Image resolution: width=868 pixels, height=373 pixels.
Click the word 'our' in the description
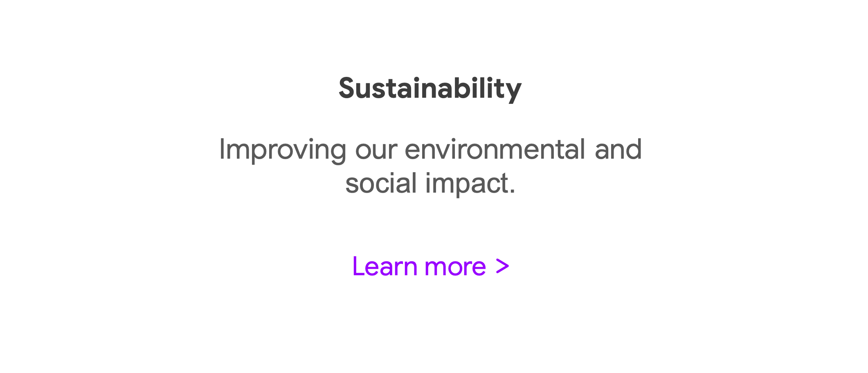[376, 151]
